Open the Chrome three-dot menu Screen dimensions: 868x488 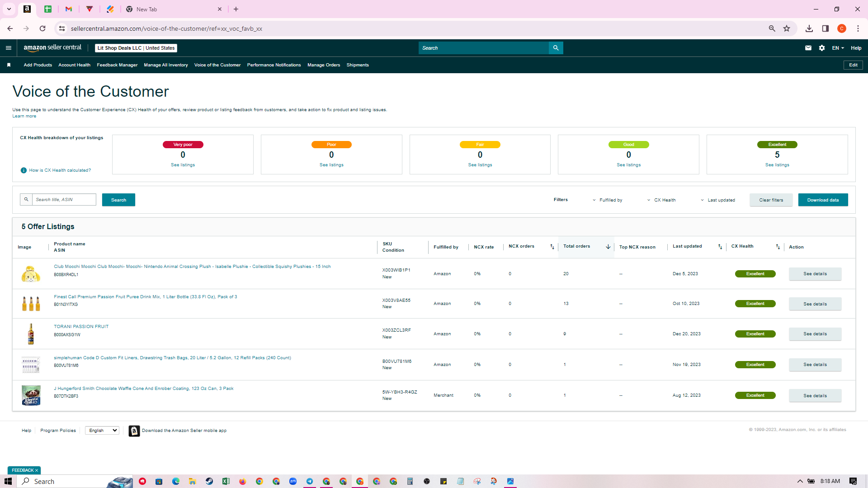(858, 28)
